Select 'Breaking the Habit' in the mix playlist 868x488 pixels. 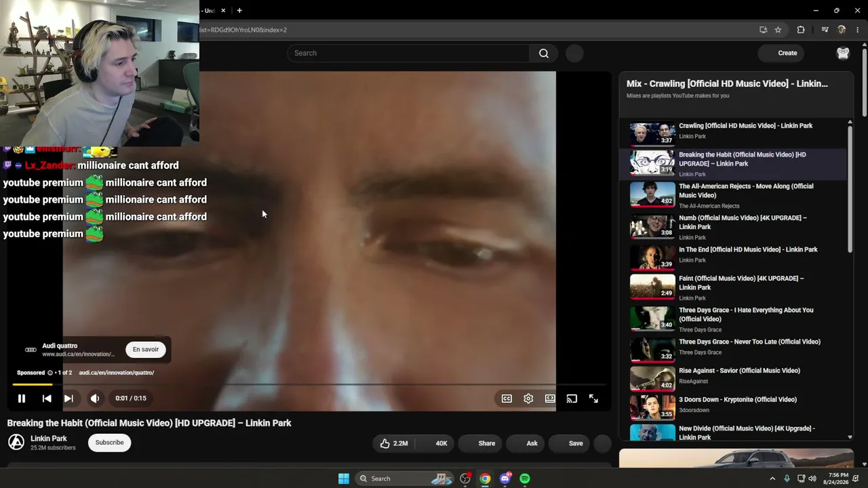pyautogui.click(x=734, y=163)
